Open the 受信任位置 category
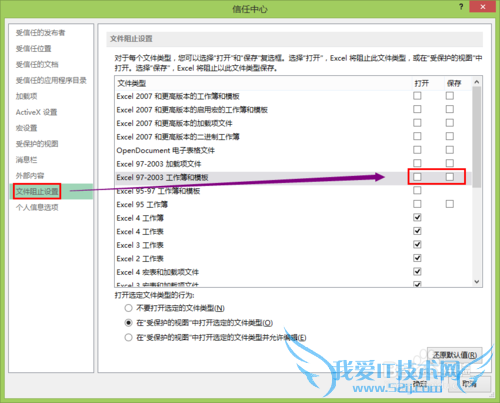 click(33, 49)
